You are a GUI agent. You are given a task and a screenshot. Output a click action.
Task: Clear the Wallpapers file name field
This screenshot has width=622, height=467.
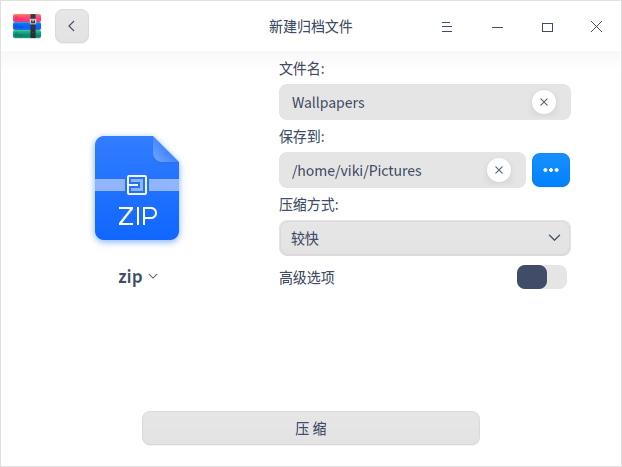(543, 102)
